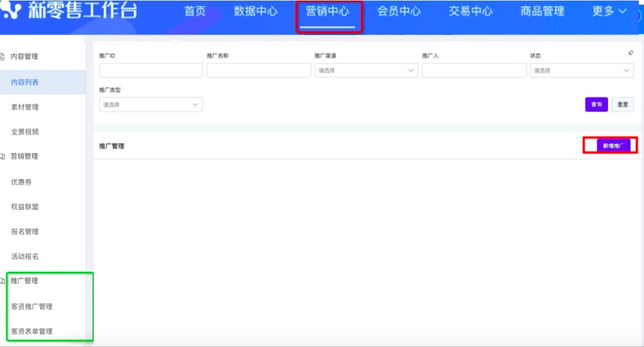
Task: Click the 重置 button
Action: (623, 105)
